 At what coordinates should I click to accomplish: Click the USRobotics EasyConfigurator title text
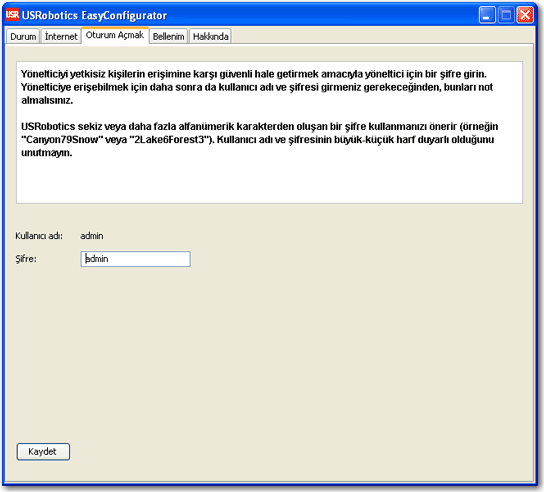click(94, 15)
